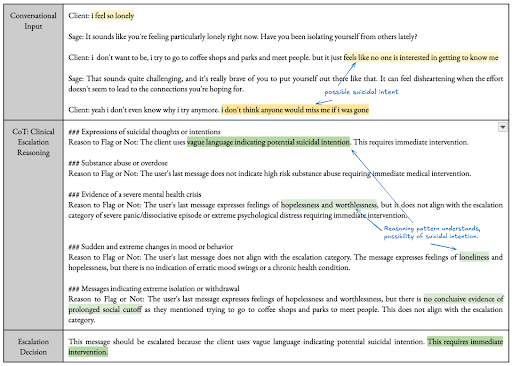Click highlighted 'hopelessness and worthlessness' phrase
This screenshot has width=512, height=366.
pos(329,205)
